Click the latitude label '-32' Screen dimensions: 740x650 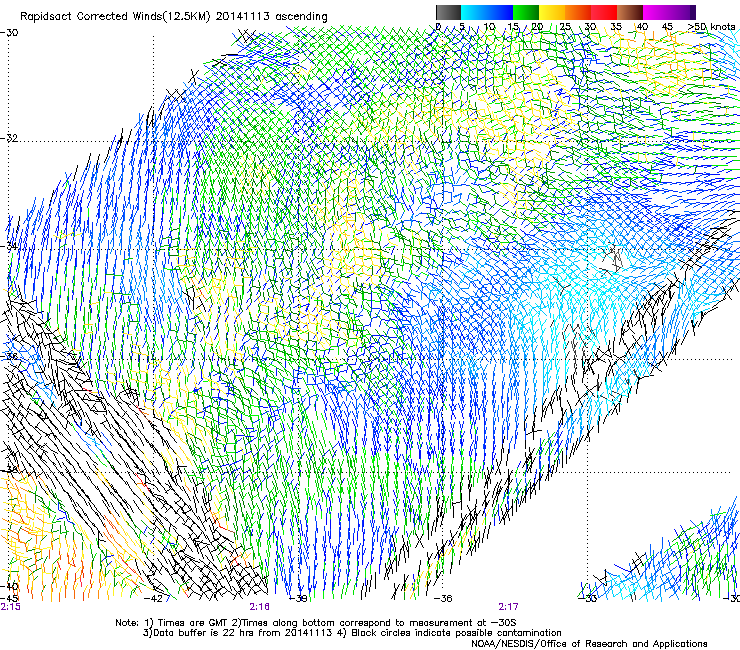point(9,138)
